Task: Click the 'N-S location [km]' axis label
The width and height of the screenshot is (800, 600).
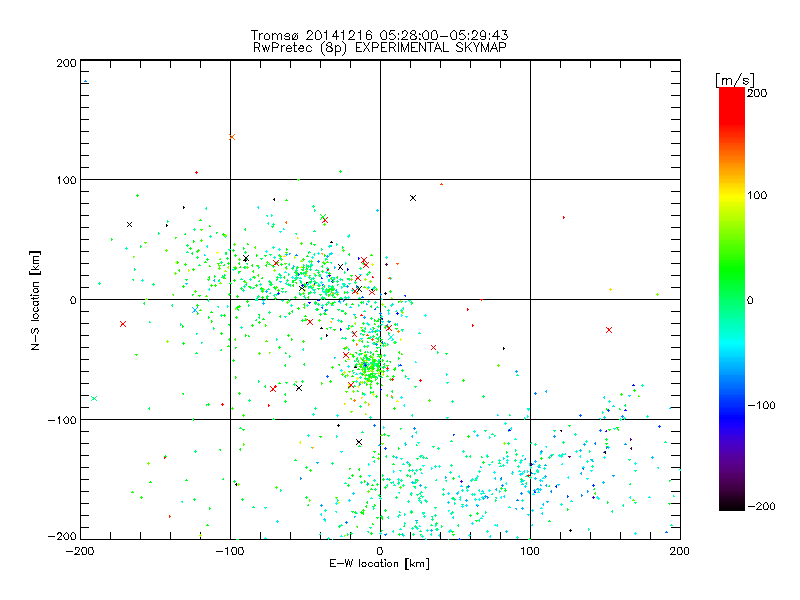Action: pos(35,301)
